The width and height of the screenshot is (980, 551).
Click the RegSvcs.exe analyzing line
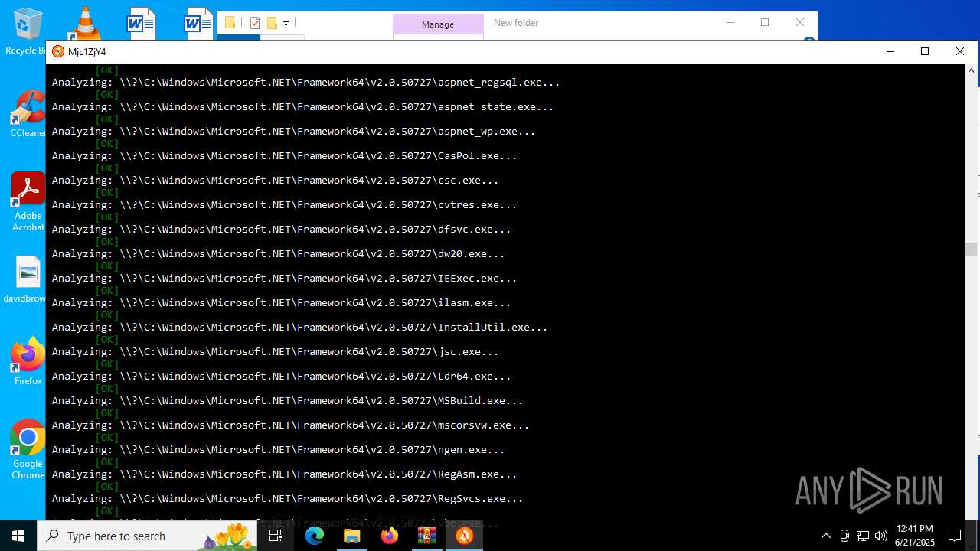coord(287,498)
